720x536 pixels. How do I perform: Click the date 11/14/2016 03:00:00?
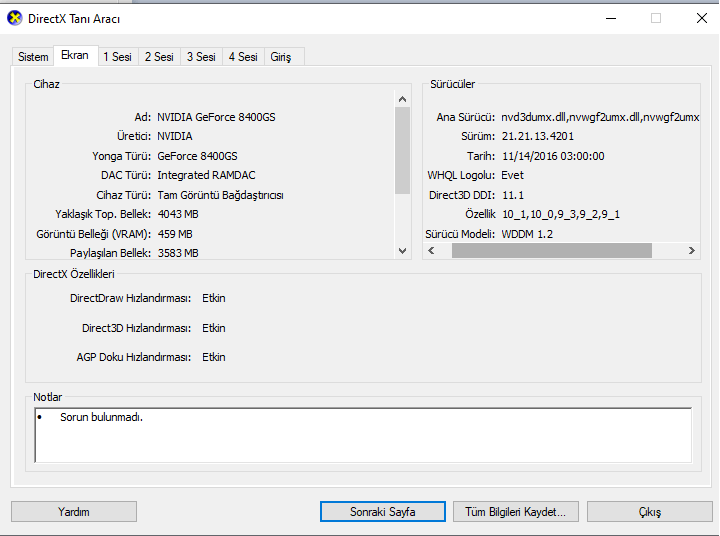coord(553,156)
